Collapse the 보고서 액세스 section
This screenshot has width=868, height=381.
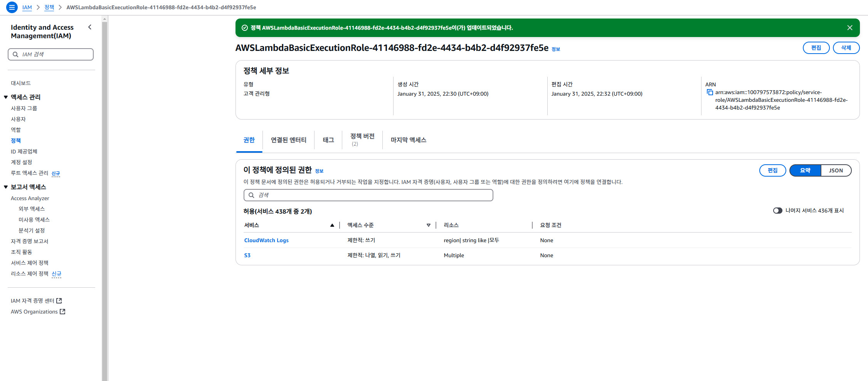point(6,187)
